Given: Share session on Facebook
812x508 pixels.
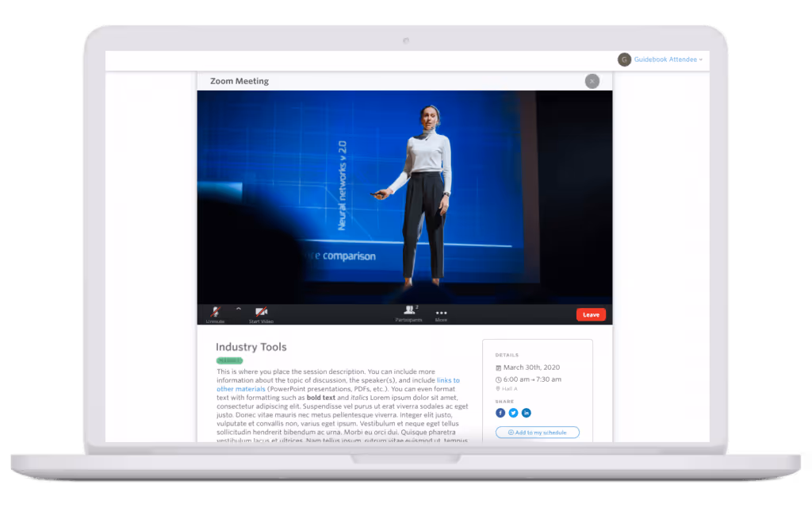Looking at the screenshot, I should coord(500,413).
